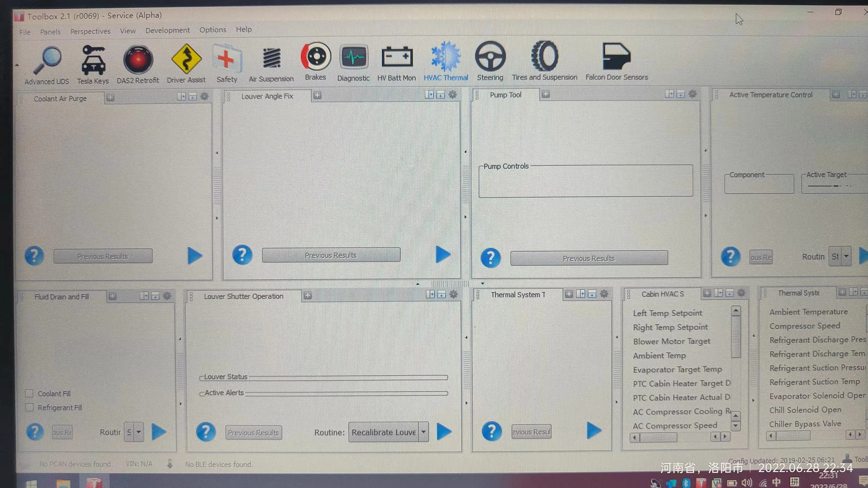
Task: Select the HVAC Thermal perspective
Action: click(x=446, y=61)
